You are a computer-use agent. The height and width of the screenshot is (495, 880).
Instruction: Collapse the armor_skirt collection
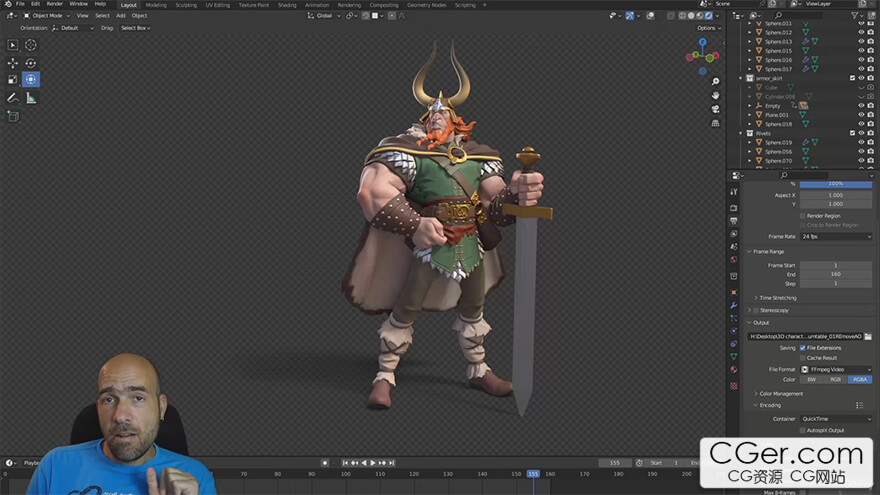tap(741, 78)
